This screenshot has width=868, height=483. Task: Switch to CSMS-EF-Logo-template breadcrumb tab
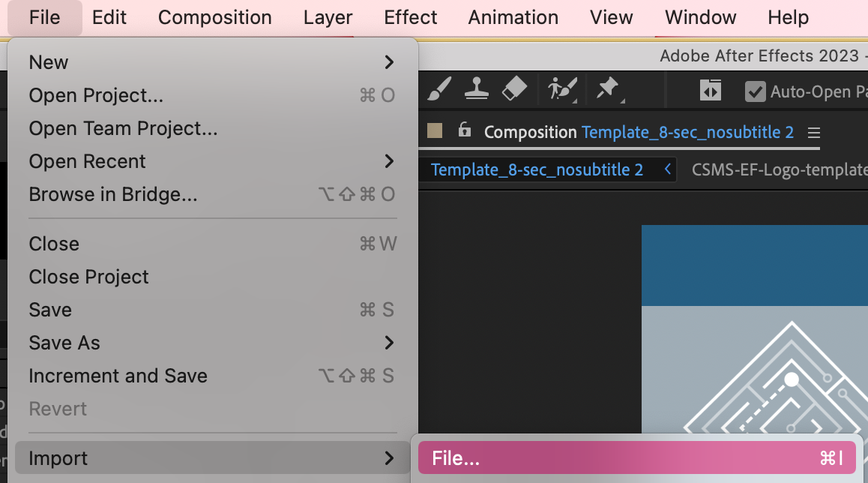(780, 169)
